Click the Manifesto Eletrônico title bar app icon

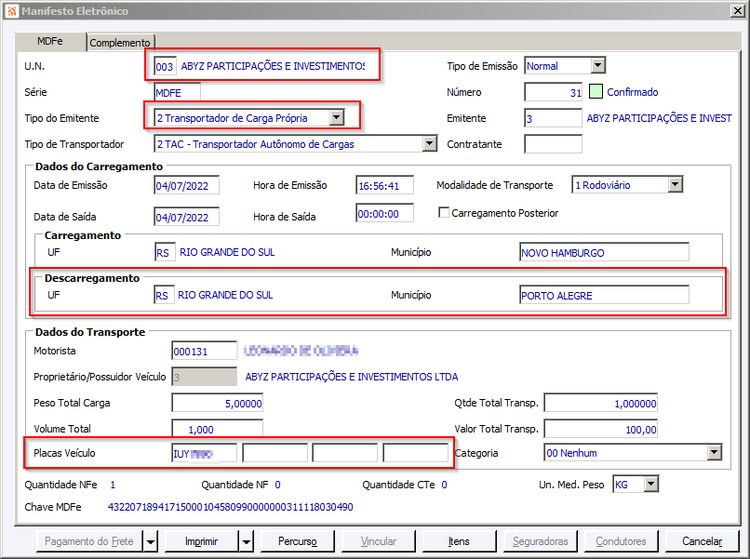[11, 11]
